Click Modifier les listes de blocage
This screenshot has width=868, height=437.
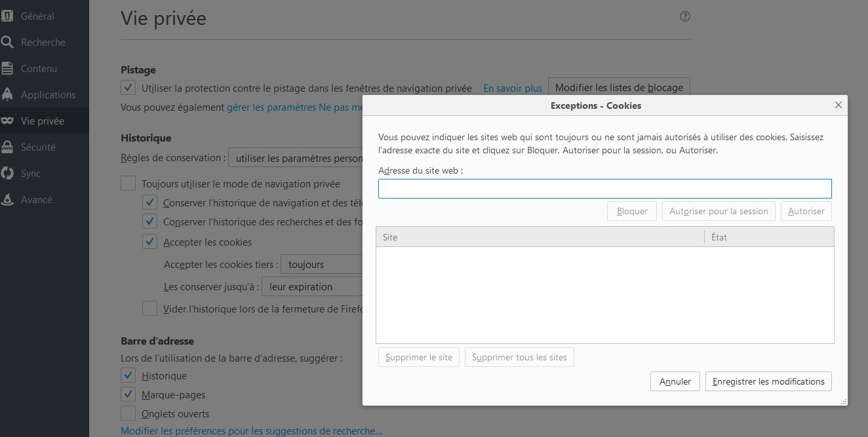pos(619,87)
